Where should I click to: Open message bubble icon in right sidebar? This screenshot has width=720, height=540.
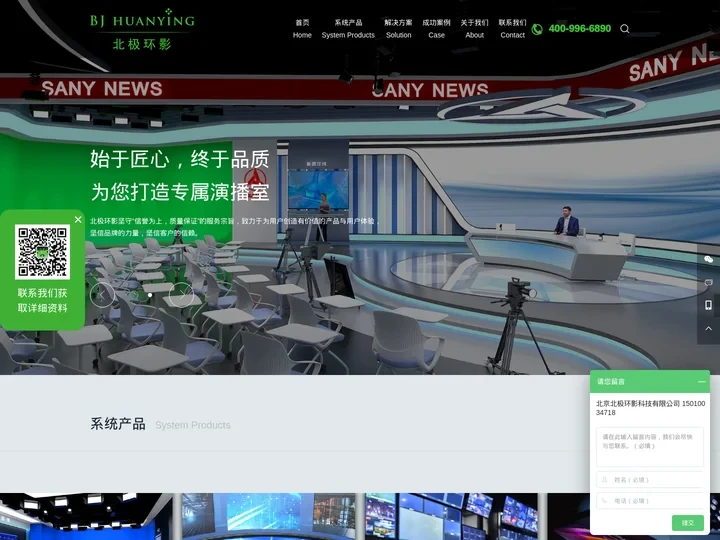709,282
